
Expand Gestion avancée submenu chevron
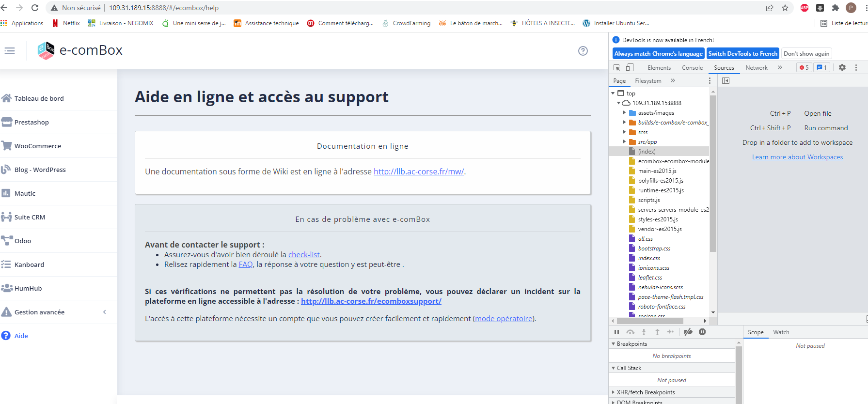[105, 312]
